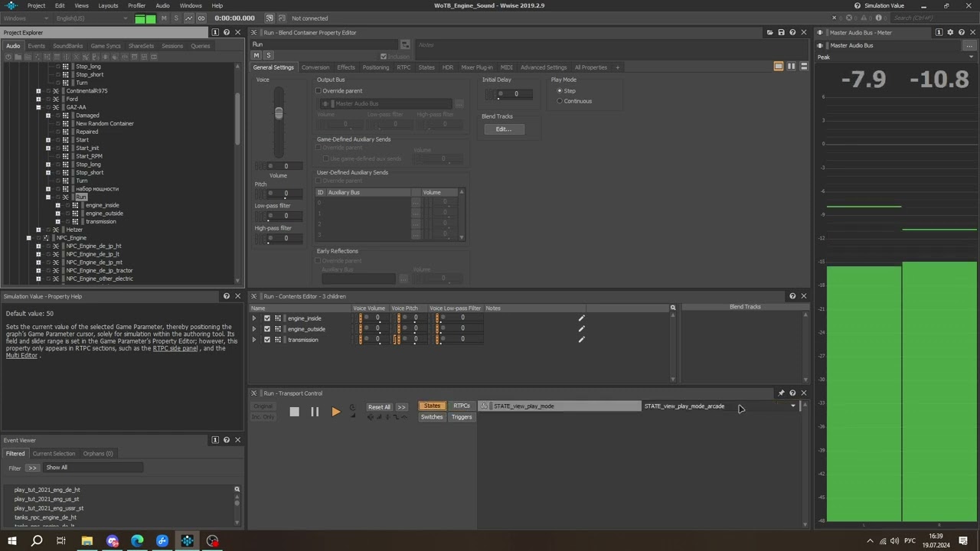
Task: Open the platform dropdown showing Windows
Action: point(27,18)
